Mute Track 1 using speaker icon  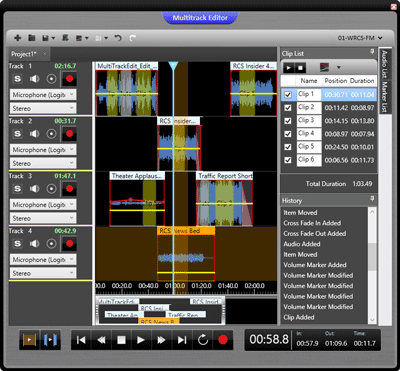[x=34, y=79]
